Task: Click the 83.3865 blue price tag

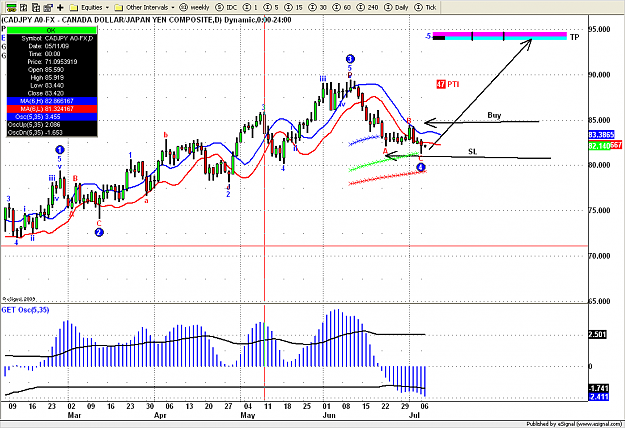Action: pos(601,135)
